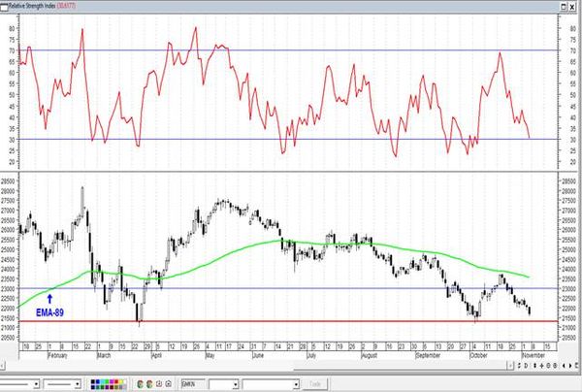Click the first round colored icon after the palette
The image size is (582, 392).
tap(140, 384)
